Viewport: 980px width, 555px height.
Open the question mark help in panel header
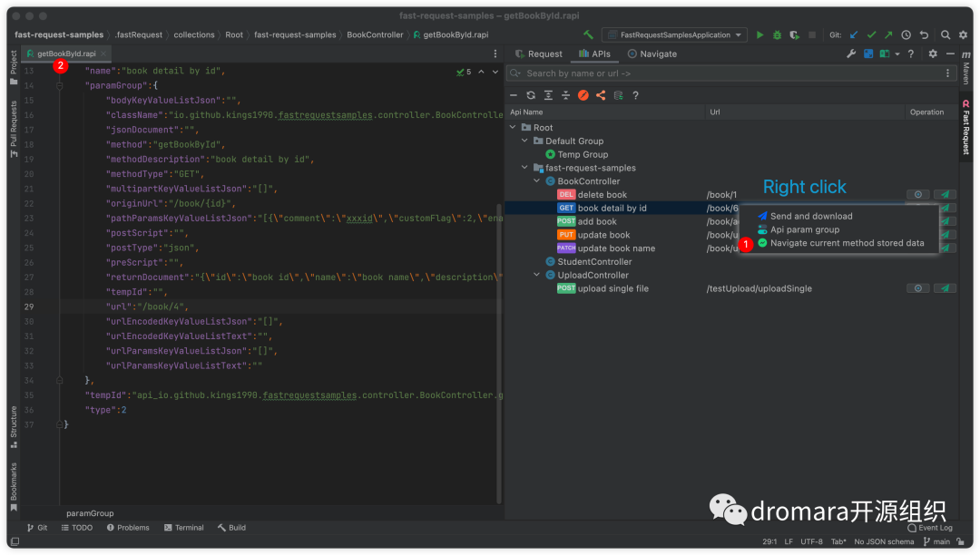tap(911, 54)
